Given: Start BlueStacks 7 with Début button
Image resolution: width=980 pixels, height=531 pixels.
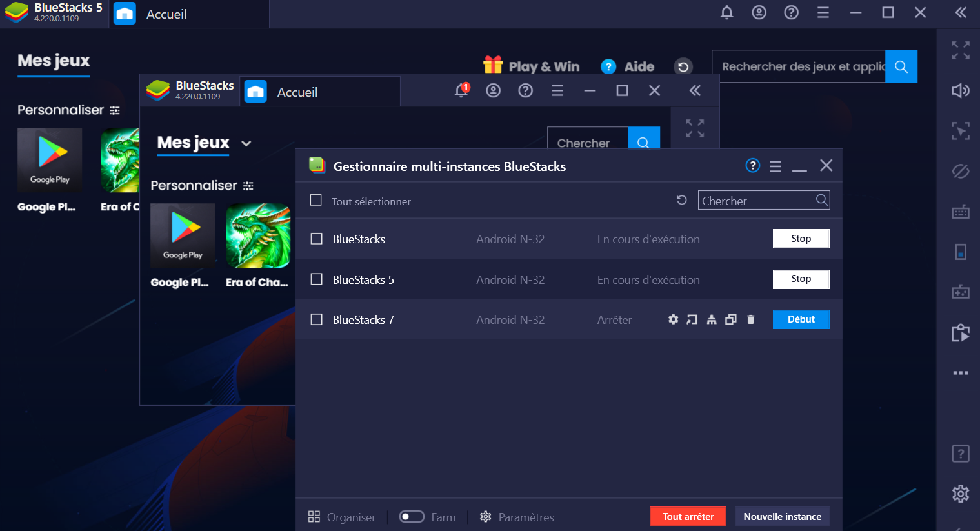Looking at the screenshot, I should point(801,319).
